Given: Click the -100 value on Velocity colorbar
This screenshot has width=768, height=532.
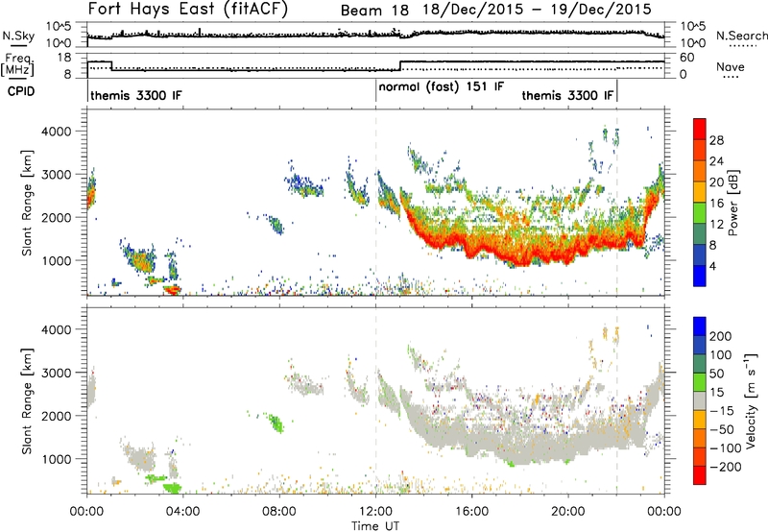Looking at the screenshot, I should 726,448.
